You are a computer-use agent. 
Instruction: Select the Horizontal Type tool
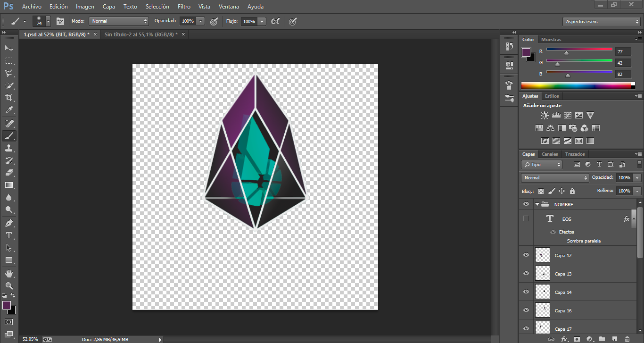click(9, 235)
